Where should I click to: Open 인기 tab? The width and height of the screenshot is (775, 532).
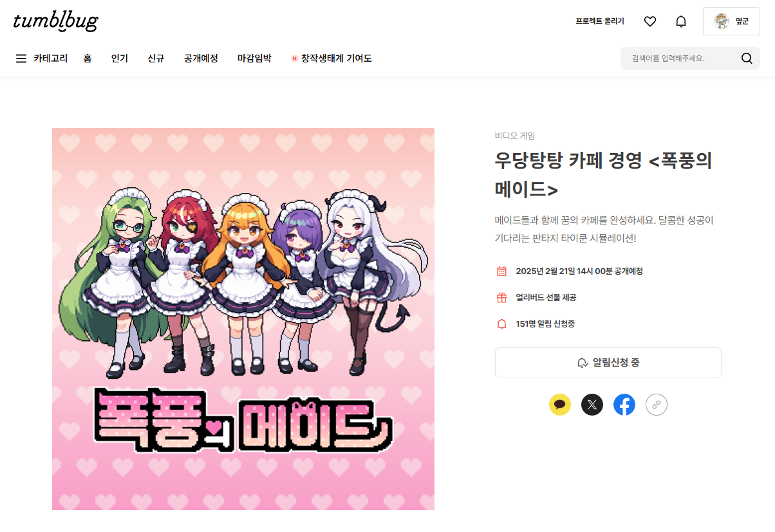point(120,59)
